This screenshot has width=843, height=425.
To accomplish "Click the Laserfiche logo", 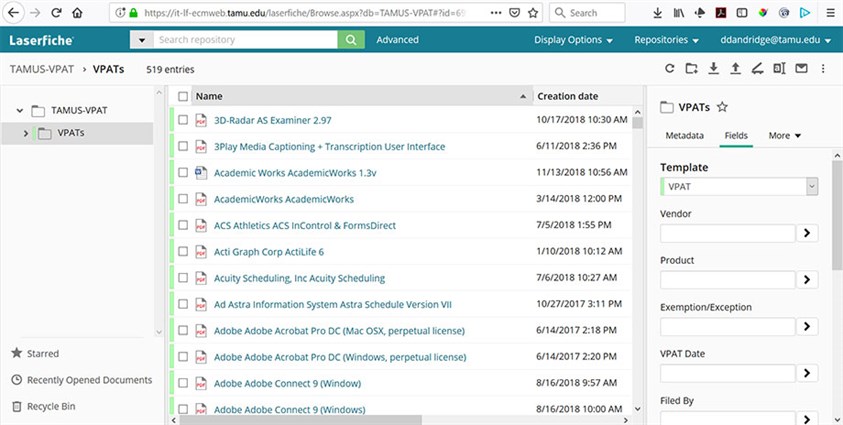I will [41, 40].
